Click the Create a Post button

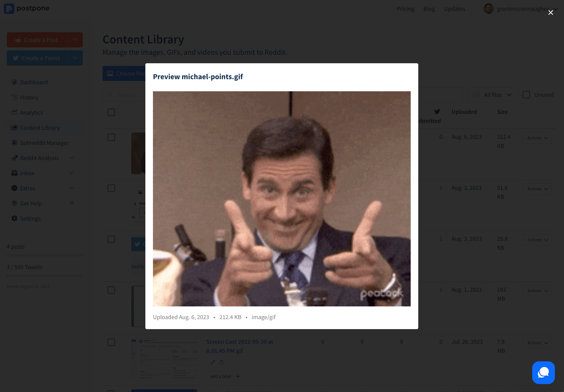tap(37, 40)
